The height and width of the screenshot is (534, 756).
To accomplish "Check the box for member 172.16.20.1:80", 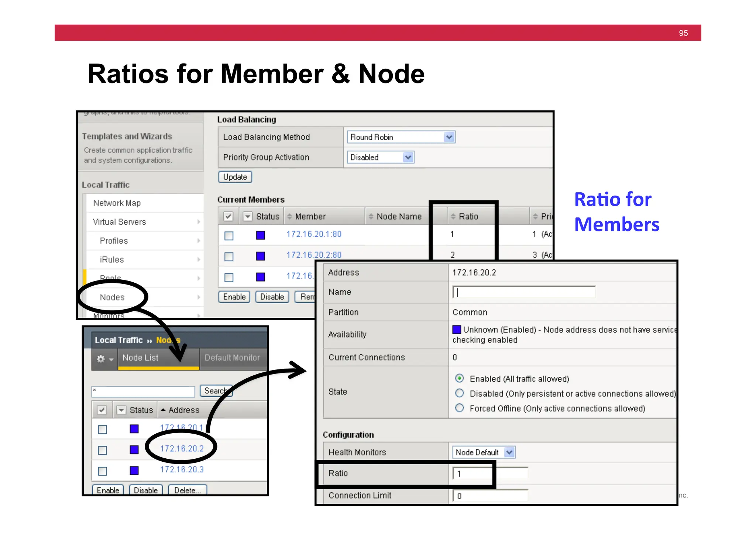I will 229,235.
